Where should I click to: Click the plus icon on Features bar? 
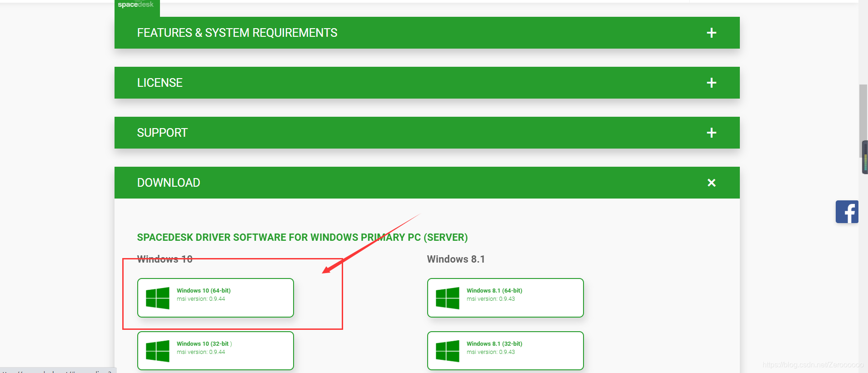(712, 33)
